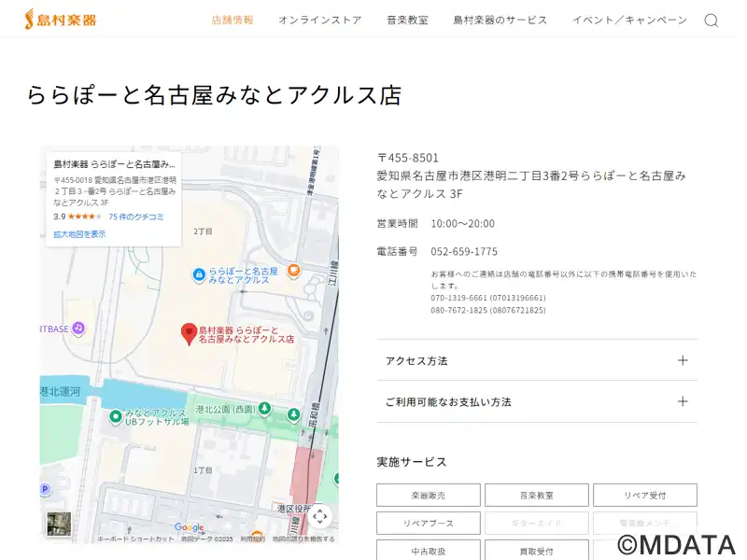The image size is (747, 560).
Task: Click the purple music pin near RTBASE
Action: click(78, 329)
